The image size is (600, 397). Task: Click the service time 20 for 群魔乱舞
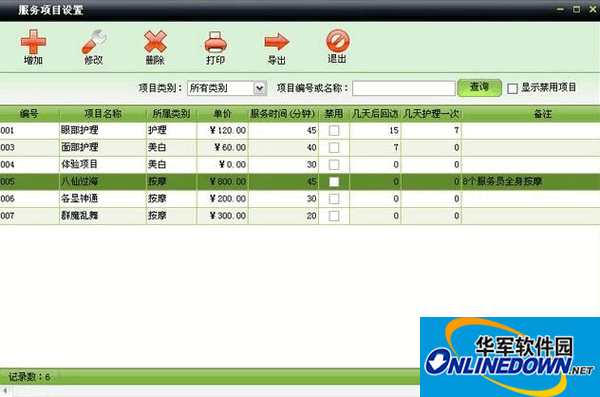point(283,216)
